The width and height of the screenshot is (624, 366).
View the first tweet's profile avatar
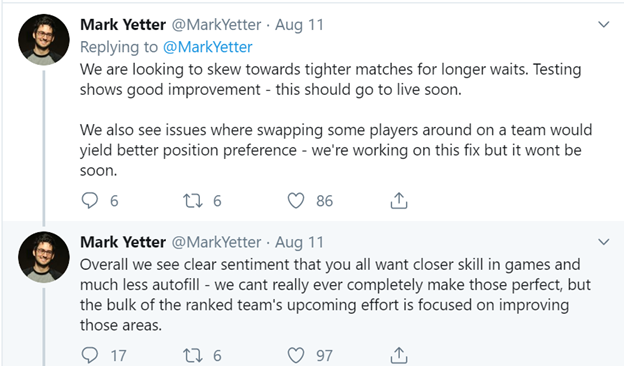pyautogui.click(x=44, y=39)
